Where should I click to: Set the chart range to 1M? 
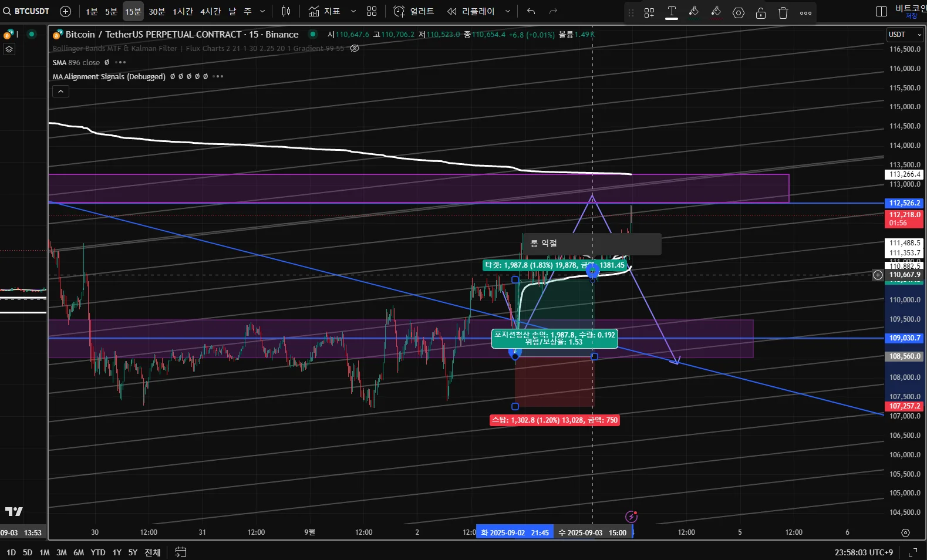[x=45, y=552]
